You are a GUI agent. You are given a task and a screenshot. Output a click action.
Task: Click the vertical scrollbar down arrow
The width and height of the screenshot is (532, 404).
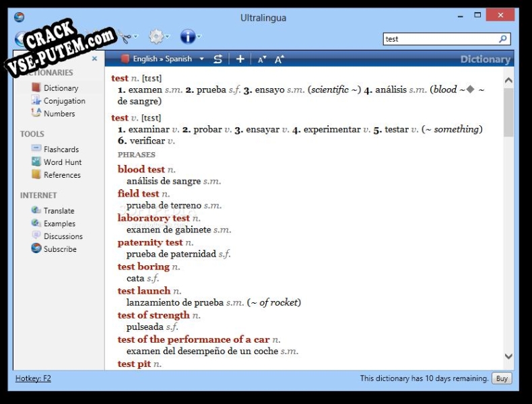point(508,357)
